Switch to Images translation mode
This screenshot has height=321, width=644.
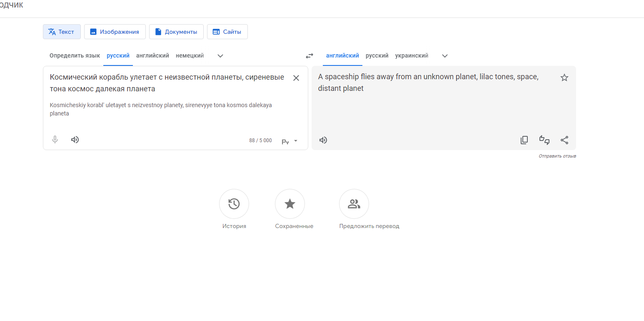(115, 32)
